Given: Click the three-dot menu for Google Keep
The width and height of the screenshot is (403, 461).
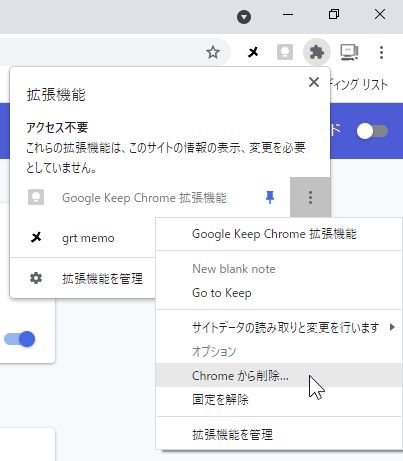Looking at the screenshot, I should coord(310,197).
